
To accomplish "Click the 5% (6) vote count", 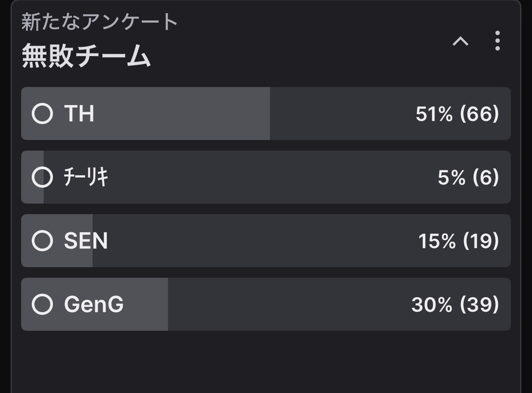I will [x=468, y=177].
